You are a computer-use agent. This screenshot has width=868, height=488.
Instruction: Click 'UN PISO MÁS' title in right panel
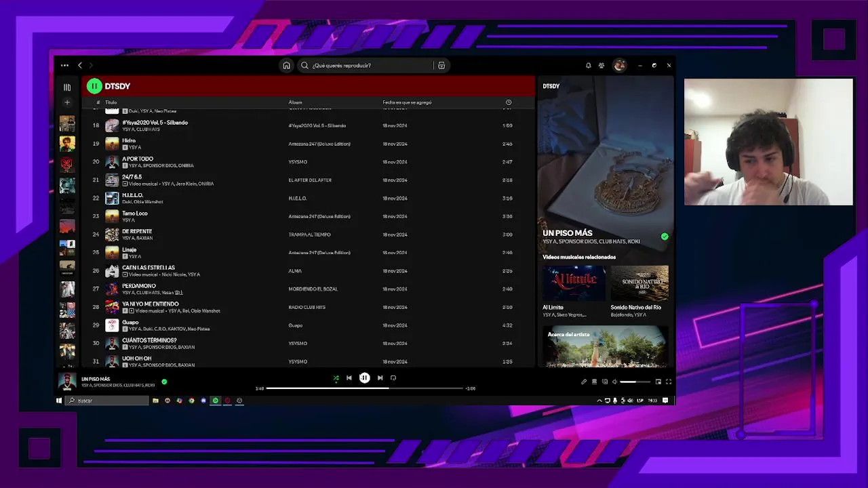click(568, 233)
